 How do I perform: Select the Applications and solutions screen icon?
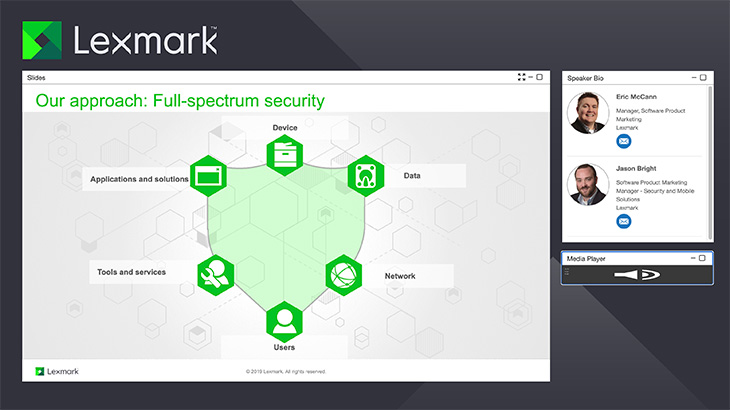click(209, 176)
